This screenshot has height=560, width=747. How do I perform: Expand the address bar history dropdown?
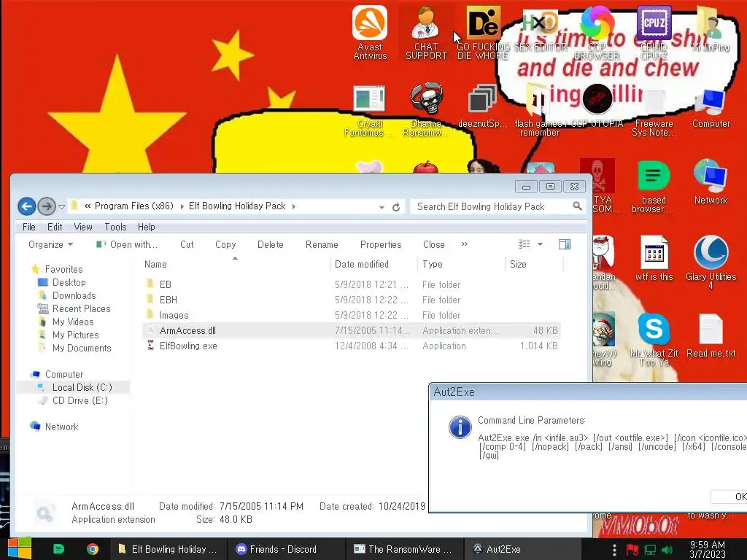[382, 207]
